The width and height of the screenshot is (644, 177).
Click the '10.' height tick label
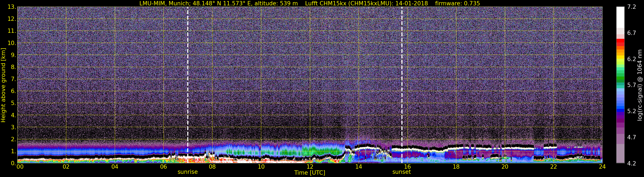(x=12, y=43)
